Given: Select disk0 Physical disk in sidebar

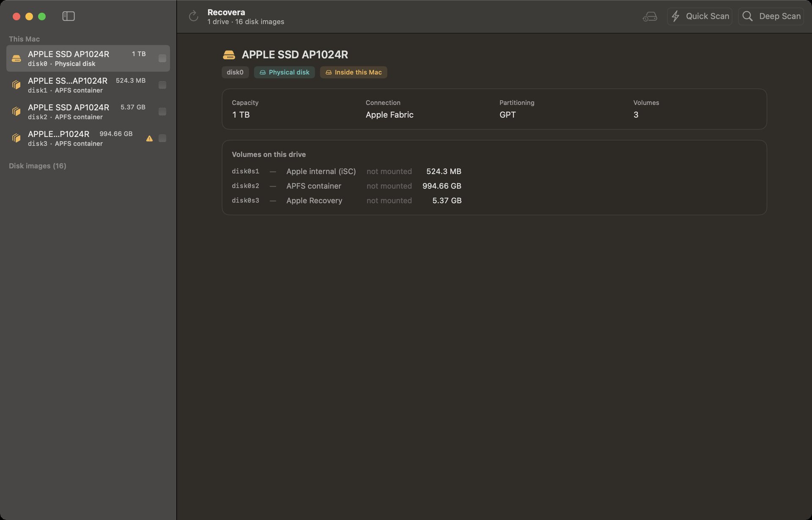Looking at the screenshot, I should [x=88, y=58].
